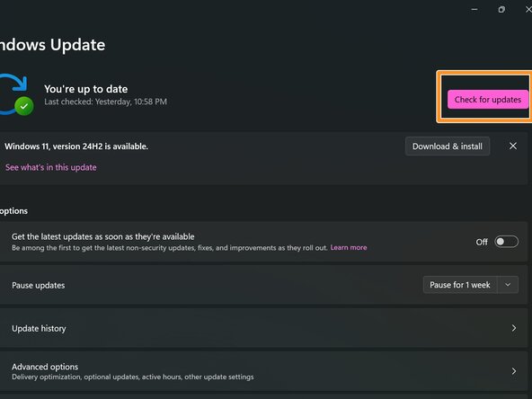Click Delivery optimization description text
The image size is (532, 399).
133,377
